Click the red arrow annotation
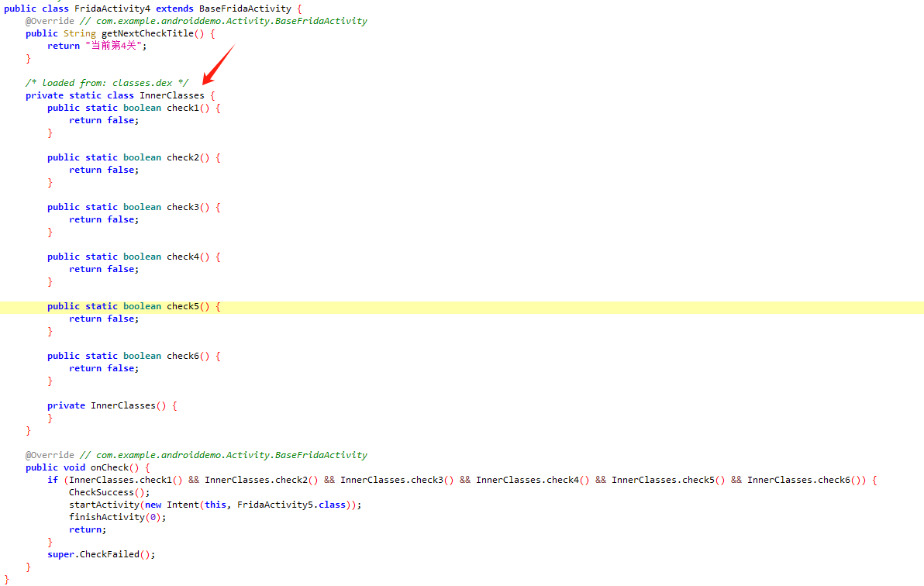924x586 pixels. click(218, 64)
